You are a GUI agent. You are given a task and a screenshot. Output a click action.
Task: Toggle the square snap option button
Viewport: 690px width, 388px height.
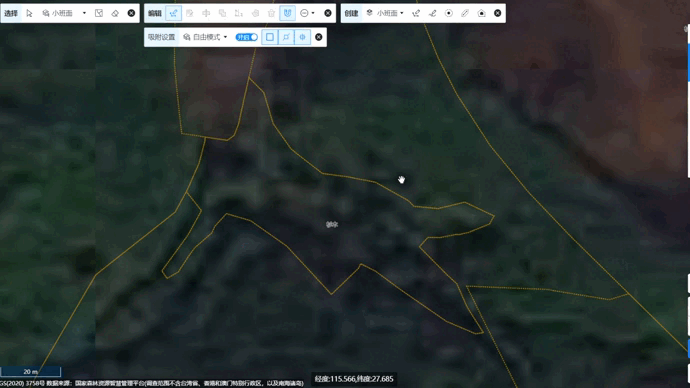(270, 37)
